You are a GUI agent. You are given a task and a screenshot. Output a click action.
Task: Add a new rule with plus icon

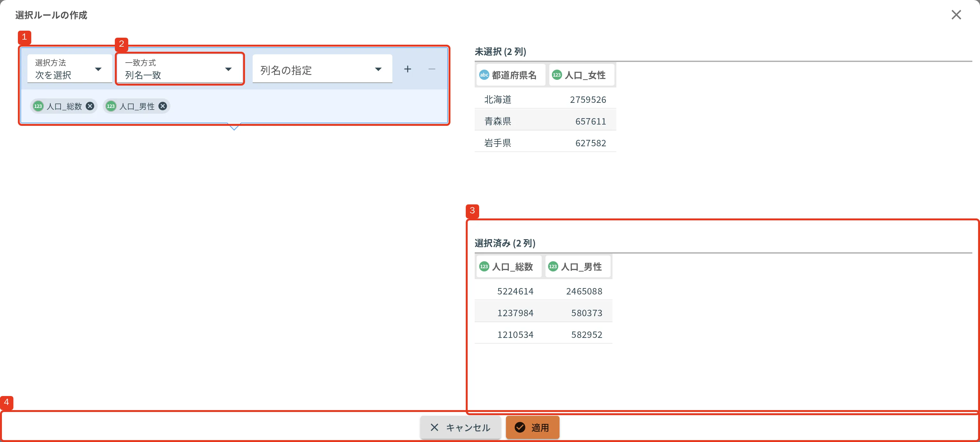[407, 69]
